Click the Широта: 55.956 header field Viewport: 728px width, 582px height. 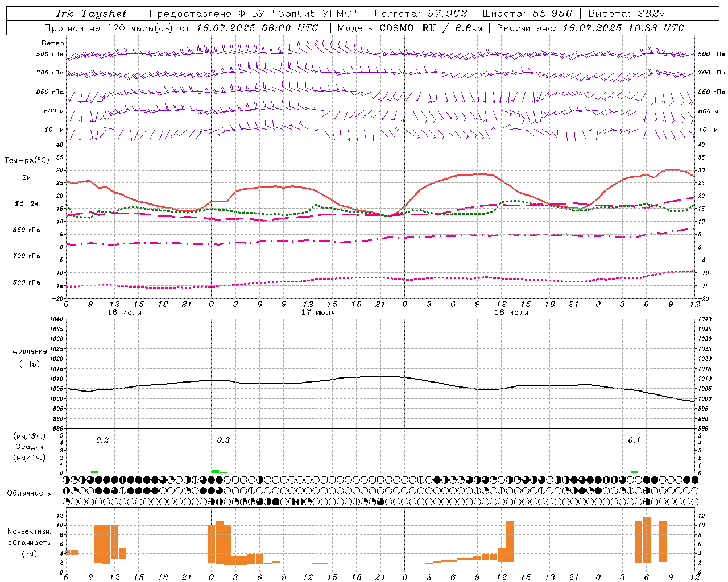(x=527, y=14)
